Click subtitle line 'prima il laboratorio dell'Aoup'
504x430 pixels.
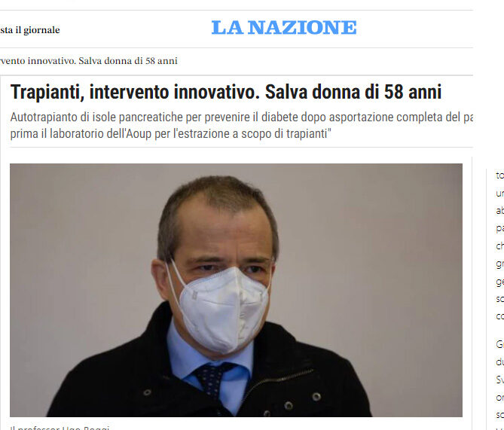pyautogui.click(x=170, y=134)
